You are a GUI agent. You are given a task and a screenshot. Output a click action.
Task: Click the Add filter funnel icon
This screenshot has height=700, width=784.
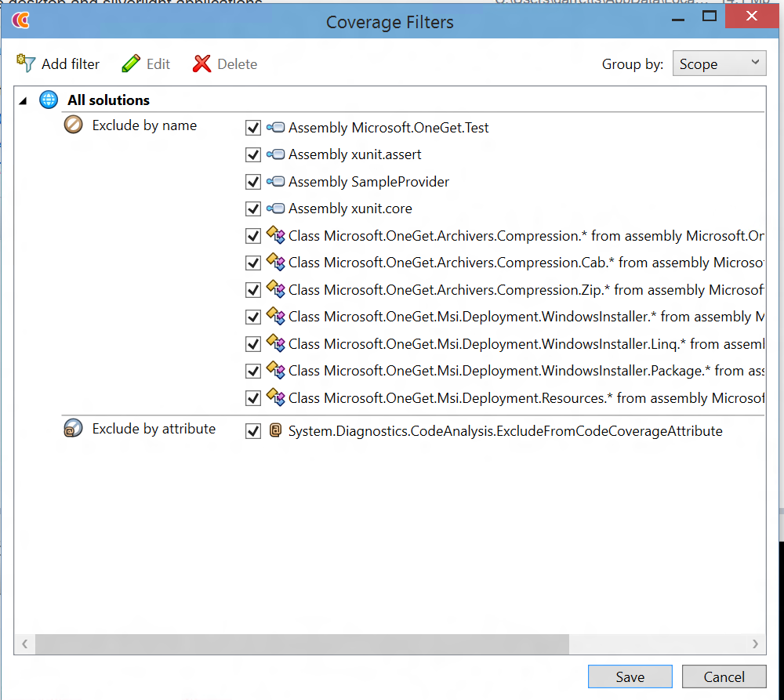[x=26, y=63]
